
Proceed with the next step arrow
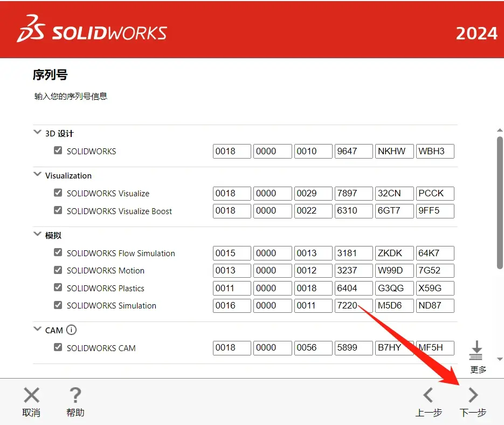tap(473, 395)
